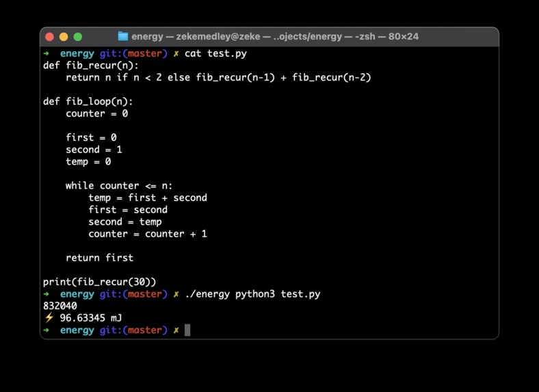
Task: Click the './energy python3 test.py' command
Action: tap(252, 294)
